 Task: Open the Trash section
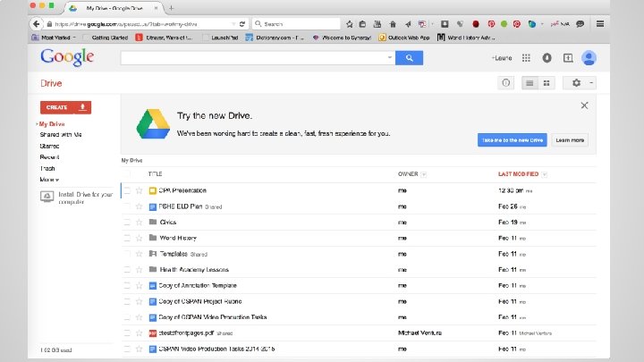47,168
